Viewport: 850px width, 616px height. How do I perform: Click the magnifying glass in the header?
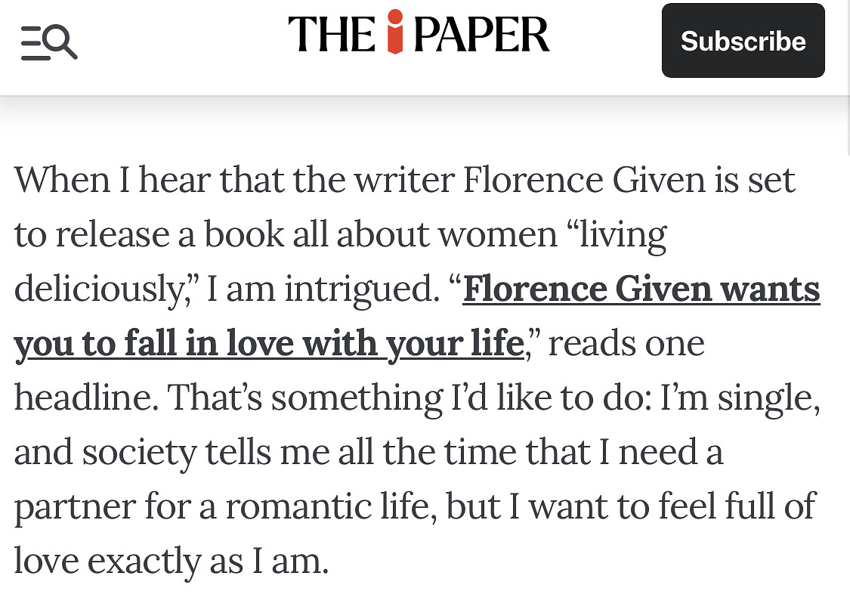62,41
